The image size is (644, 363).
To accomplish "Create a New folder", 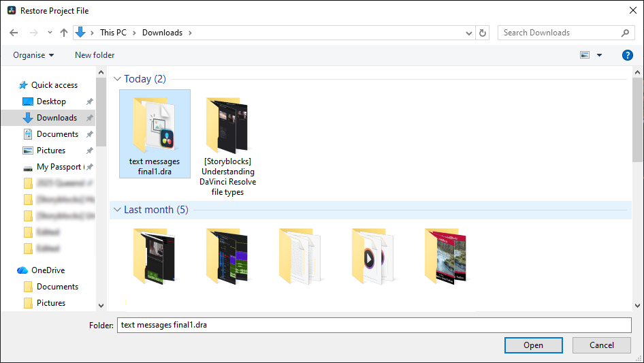I will [95, 55].
